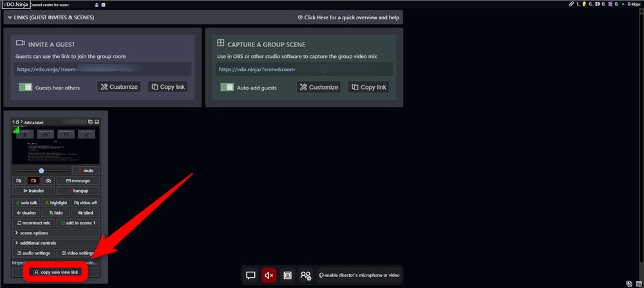This screenshot has height=288, width=644.
Task: Transfer the guest to another room
Action: (x=33, y=191)
